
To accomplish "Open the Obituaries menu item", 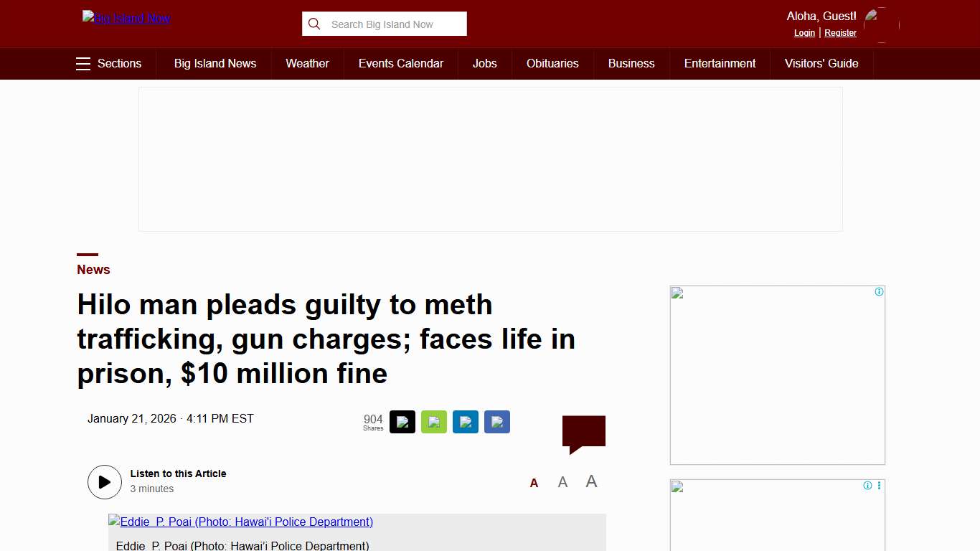I will tap(552, 63).
